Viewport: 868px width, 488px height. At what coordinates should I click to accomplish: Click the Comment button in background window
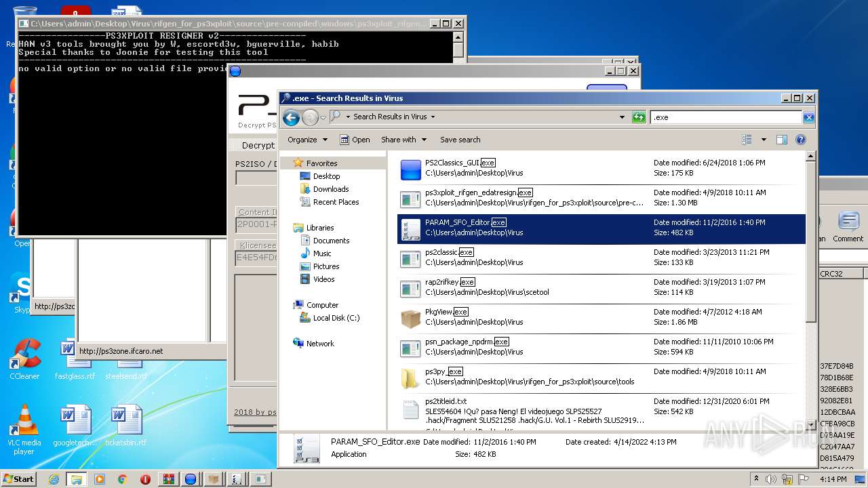848,227
